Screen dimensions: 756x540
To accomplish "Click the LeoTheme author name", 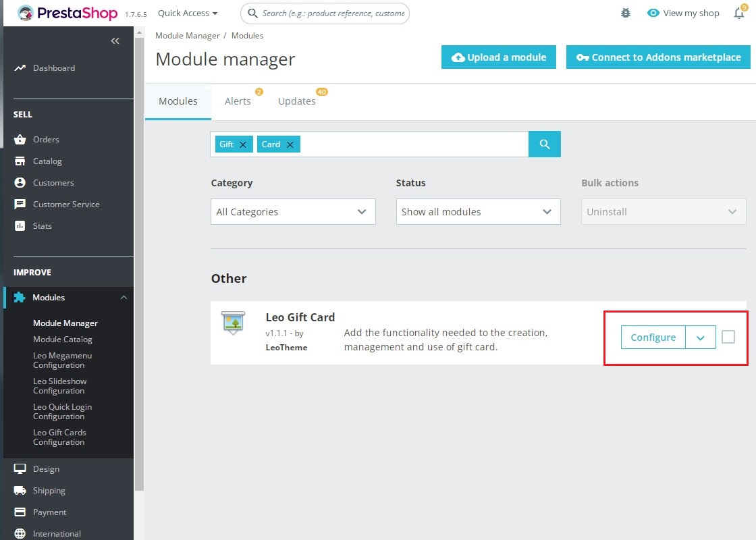I will click(286, 347).
